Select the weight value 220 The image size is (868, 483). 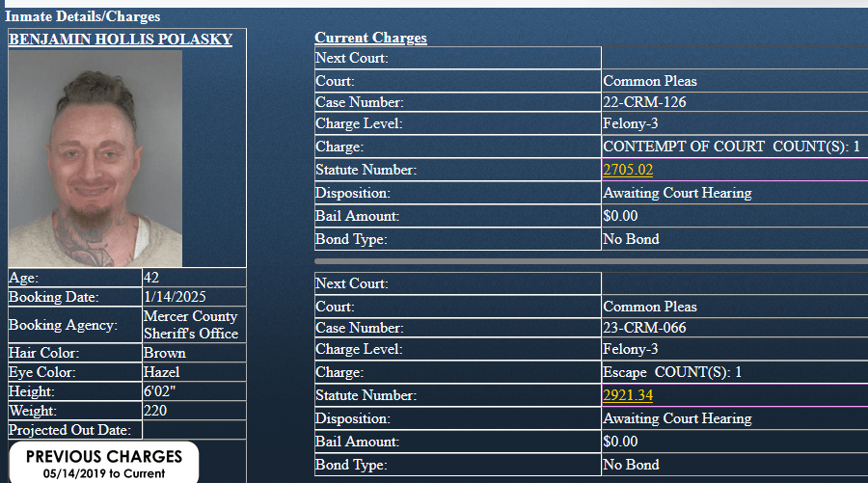tap(155, 411)
